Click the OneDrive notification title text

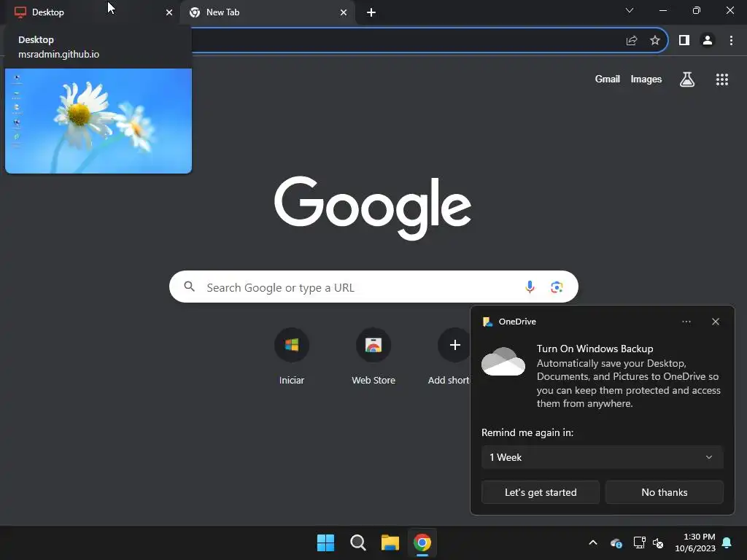coord(517,322)
